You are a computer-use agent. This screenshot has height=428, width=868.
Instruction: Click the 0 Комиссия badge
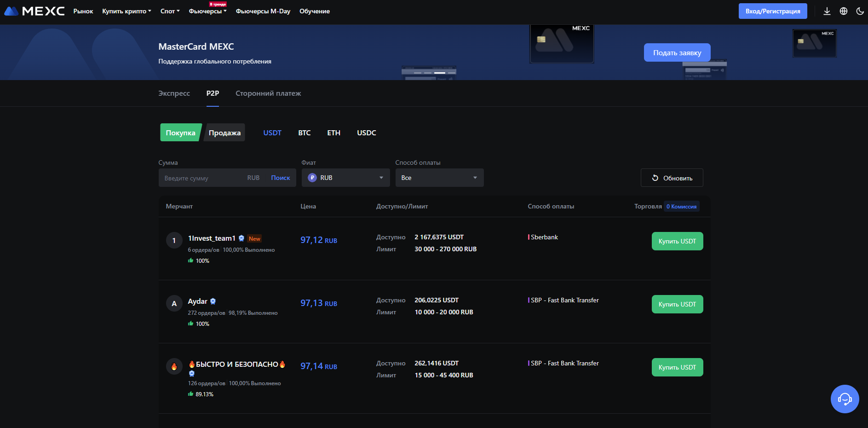tap(681, 206)
